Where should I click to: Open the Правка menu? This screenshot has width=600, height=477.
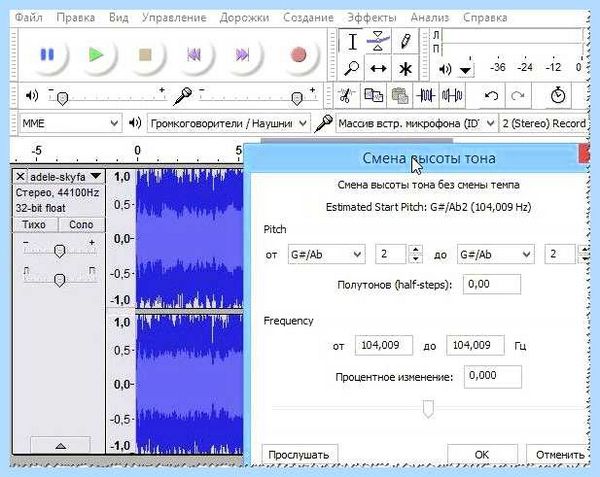[75, 18]
